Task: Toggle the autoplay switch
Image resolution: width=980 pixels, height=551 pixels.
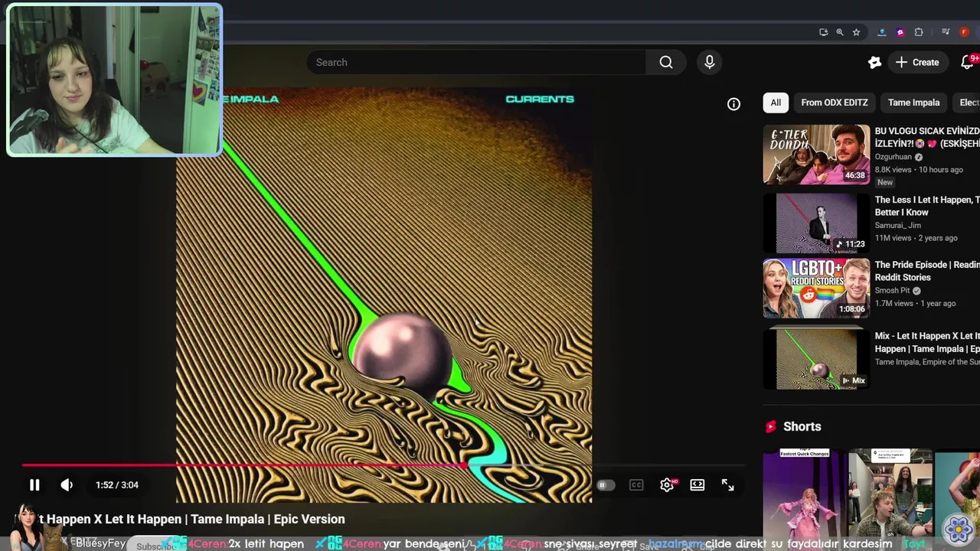Action: (x=605, y=485)
